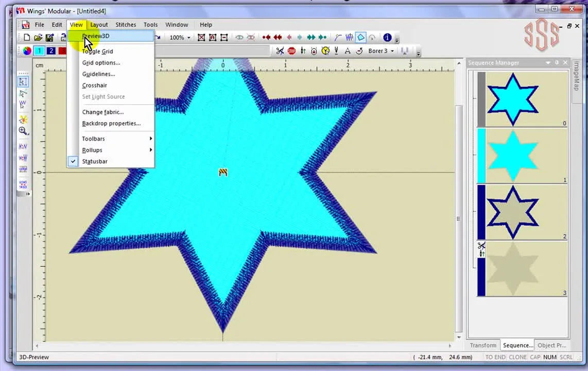Expand the second toolbar overflow options arrow
The height and width of the screenshot is (371, 588).
click(419, 53)
